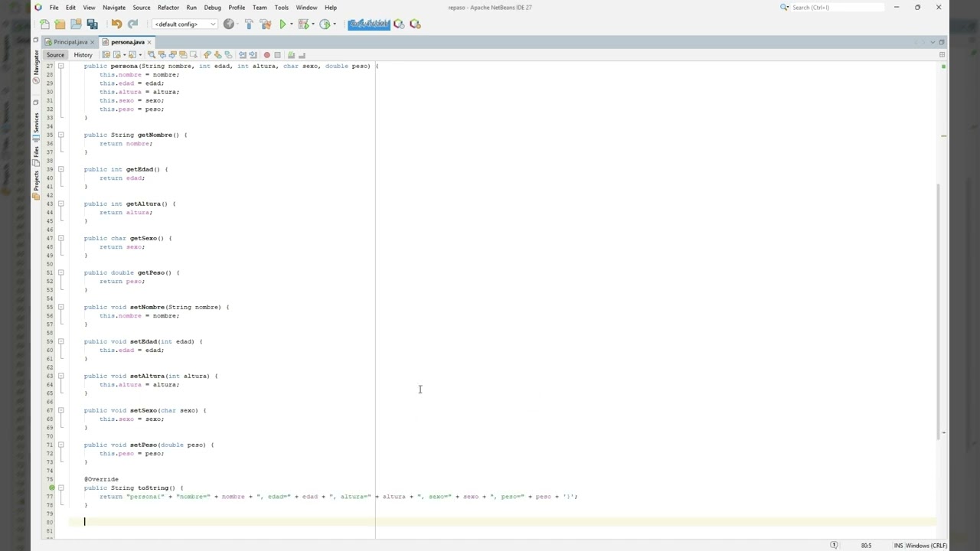980x551 pixels.
Task: Click the Comment lines icon
Action: (x=291, y=55)
